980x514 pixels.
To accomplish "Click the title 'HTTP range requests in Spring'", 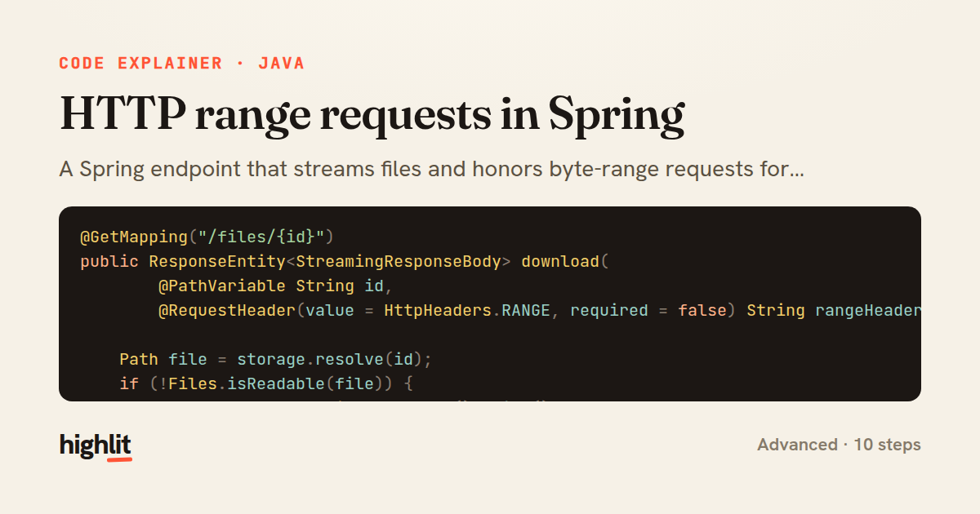I will [372, 114].
